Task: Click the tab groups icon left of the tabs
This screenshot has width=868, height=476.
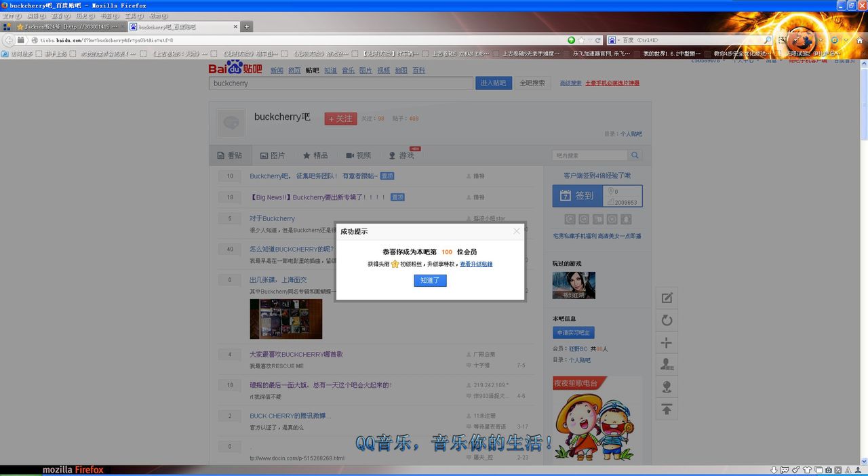Action: pyautogui.click(x=7, y=27)
